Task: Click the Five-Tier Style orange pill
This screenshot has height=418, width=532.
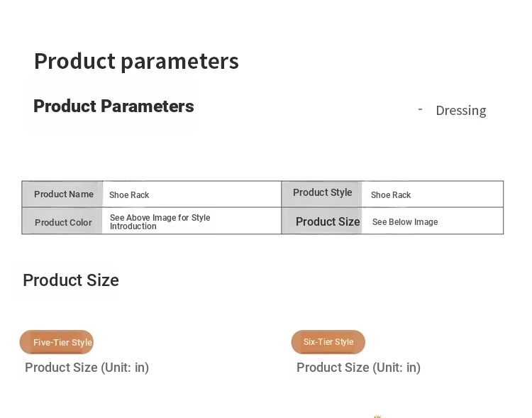Action: coord(57,342)
